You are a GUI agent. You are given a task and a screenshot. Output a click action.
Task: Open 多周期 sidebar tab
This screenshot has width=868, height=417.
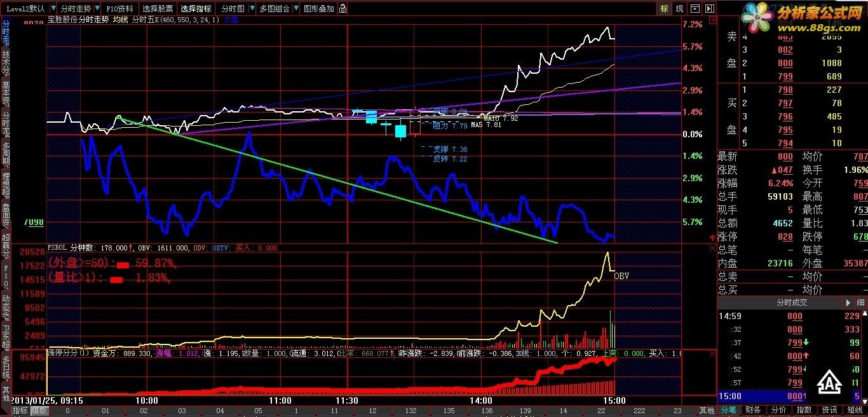point(6,154)
